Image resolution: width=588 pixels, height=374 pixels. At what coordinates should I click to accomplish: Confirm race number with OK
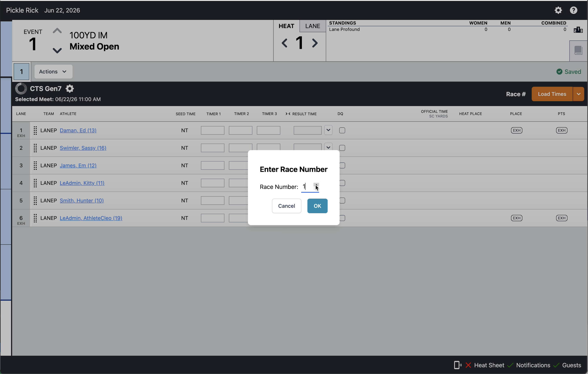pos(317,206)
